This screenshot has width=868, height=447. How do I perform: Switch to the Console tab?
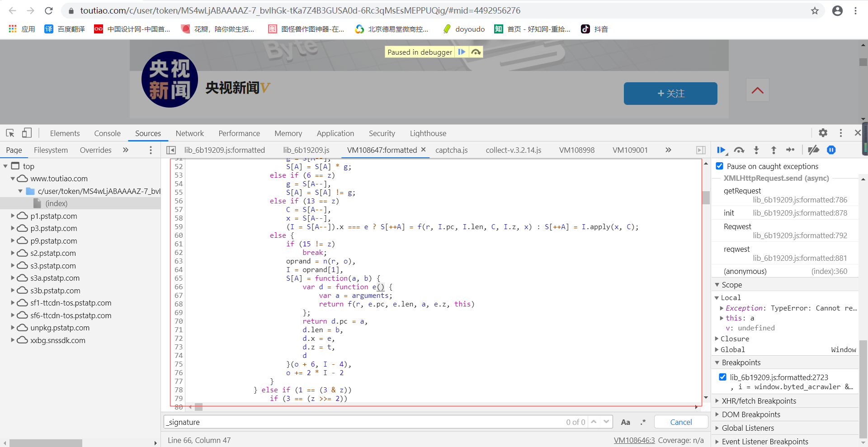107,133
